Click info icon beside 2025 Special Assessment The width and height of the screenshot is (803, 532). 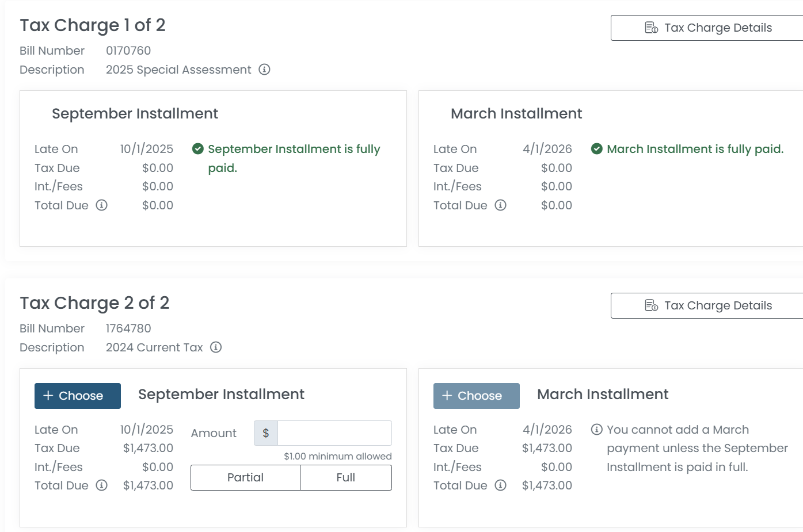[264, 70]
